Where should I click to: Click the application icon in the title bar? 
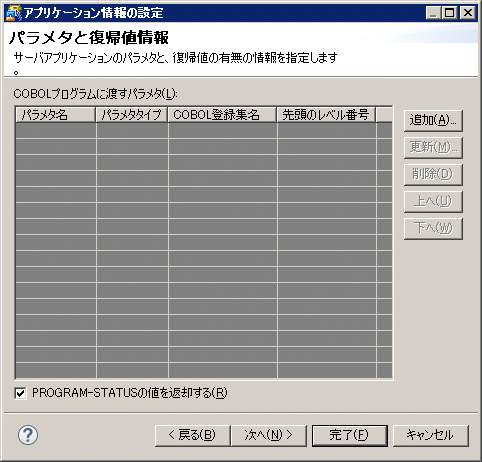14,13
